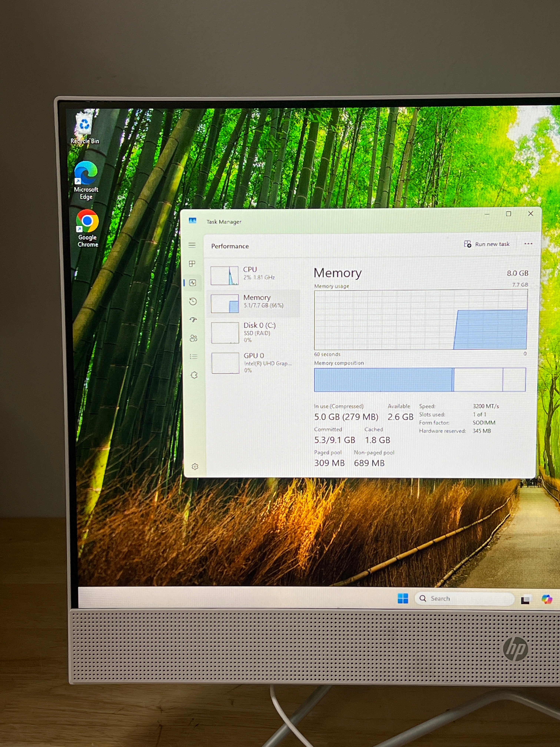Open the Services puzzle icon in sidebar

(194, 375)
